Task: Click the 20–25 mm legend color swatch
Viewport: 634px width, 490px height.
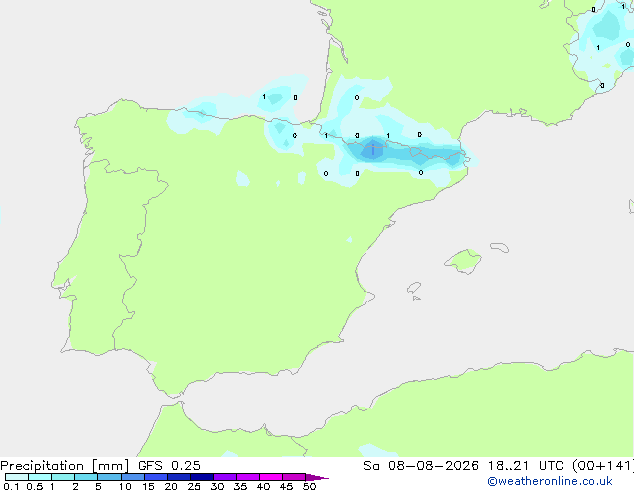Action: (x=179, y=477)
